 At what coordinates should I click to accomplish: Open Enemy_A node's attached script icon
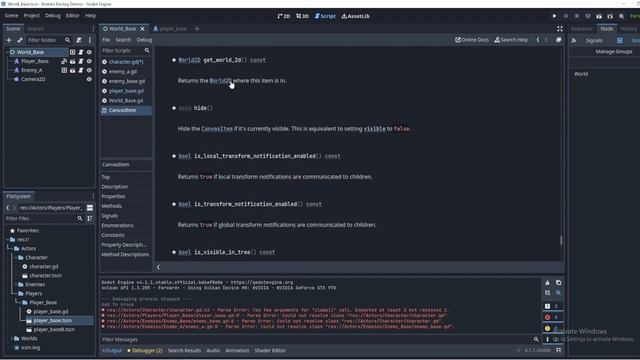(81, 70)
